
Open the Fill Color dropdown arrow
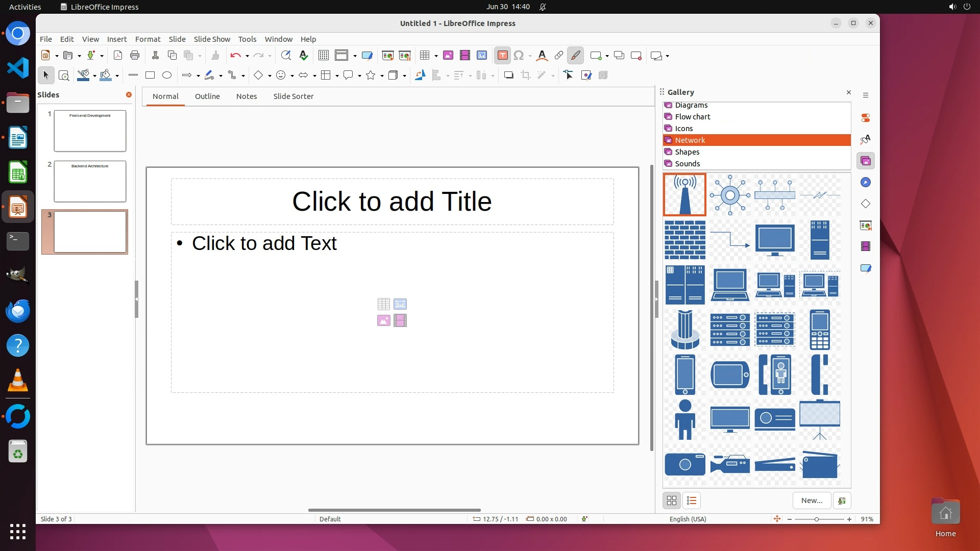coord(117,76)
